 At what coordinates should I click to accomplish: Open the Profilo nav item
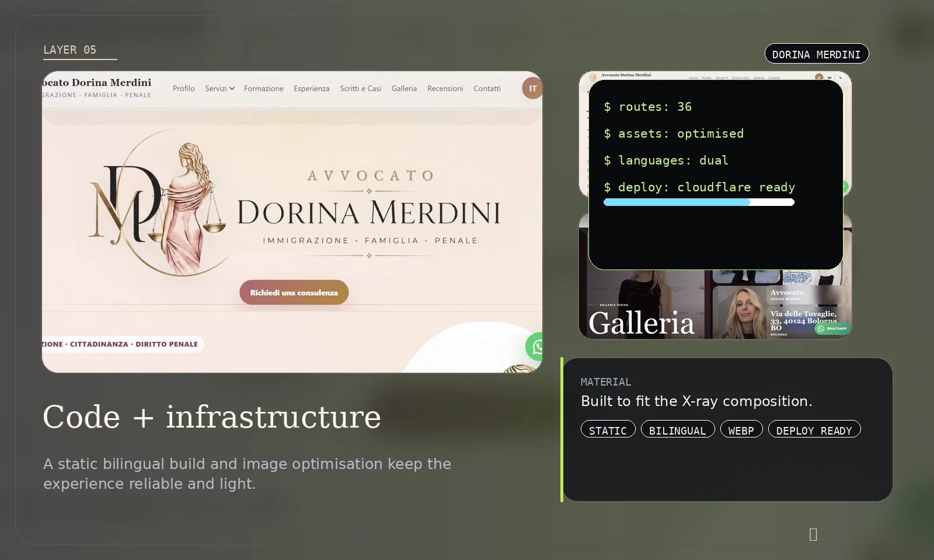coord(184,89)
